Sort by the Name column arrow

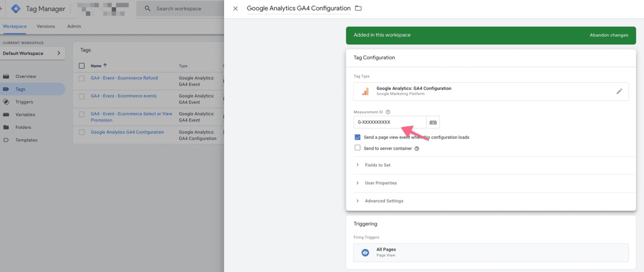105,66
